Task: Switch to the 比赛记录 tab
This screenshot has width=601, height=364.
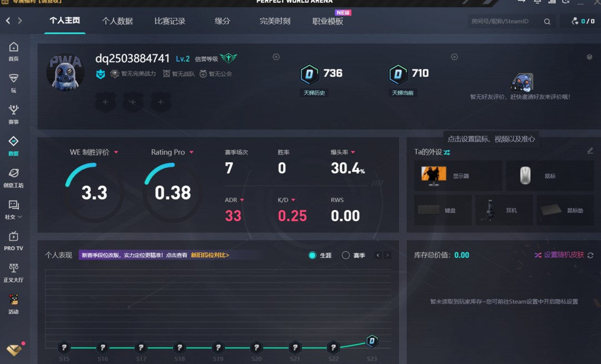Action: 170,21
